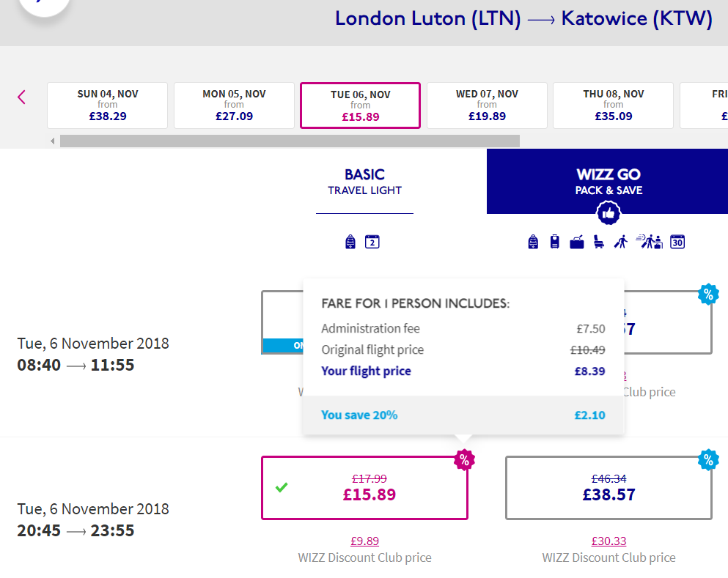Click the priority boarding walking person icon
Image resolution: width=728 pixels, height=578 pixels.
(x=621, y=242)
